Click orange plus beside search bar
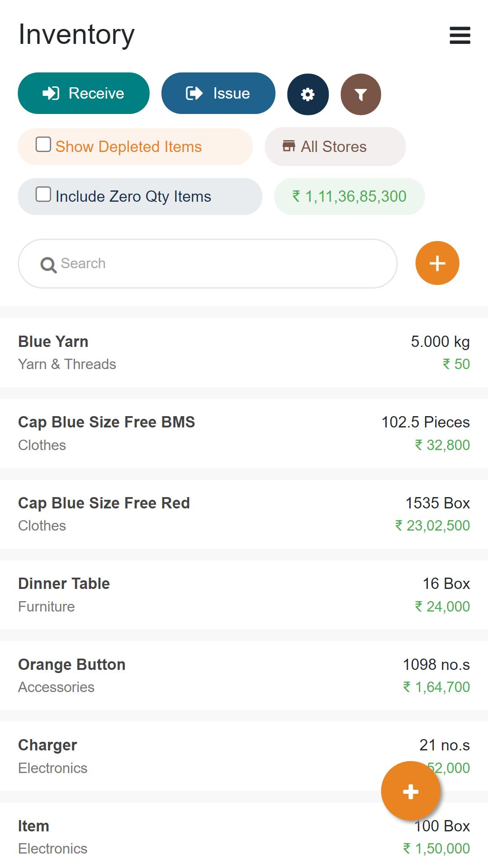The height and width of the screenshot is (868, 488). coord(437,263)
